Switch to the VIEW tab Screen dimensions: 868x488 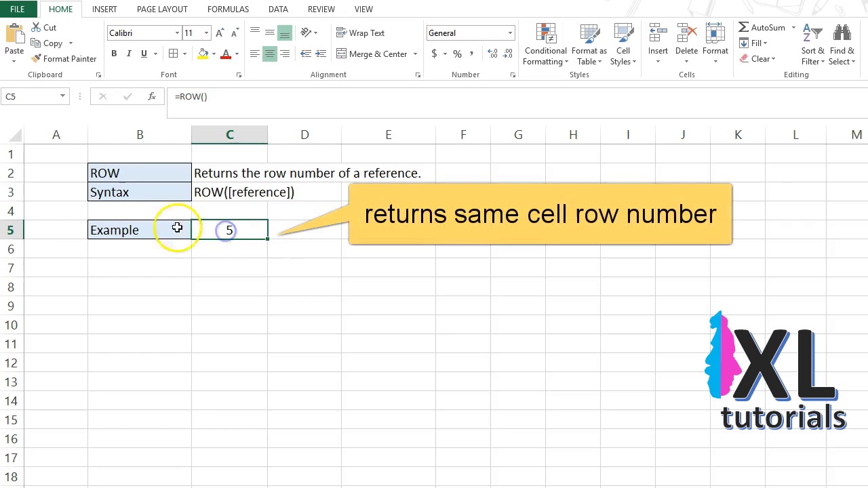coord(363,9)
